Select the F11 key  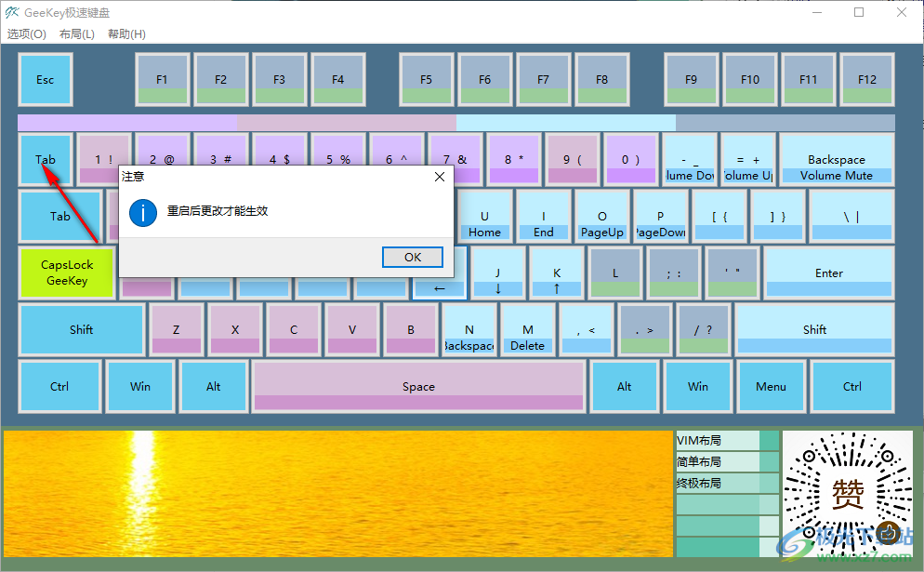click(809, 80)
